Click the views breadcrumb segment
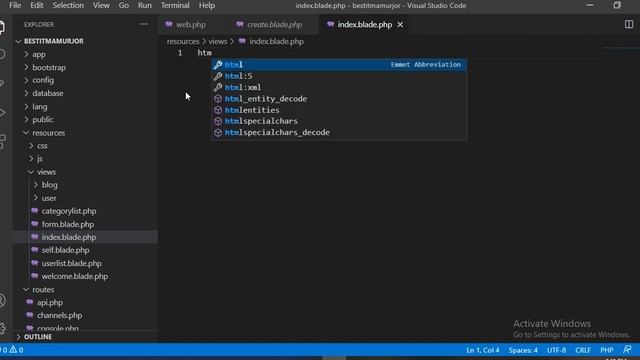640x360 pixels. coord(218,41)
